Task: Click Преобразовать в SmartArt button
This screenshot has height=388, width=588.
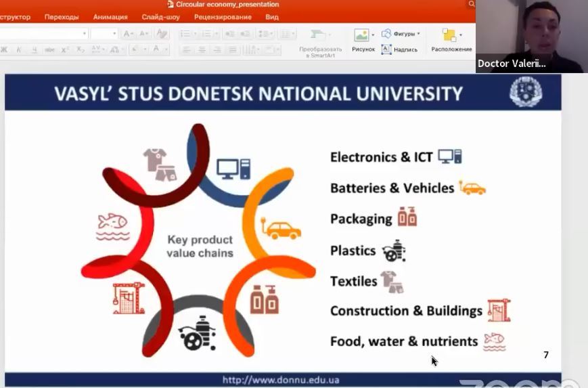Action: point(320,43)
